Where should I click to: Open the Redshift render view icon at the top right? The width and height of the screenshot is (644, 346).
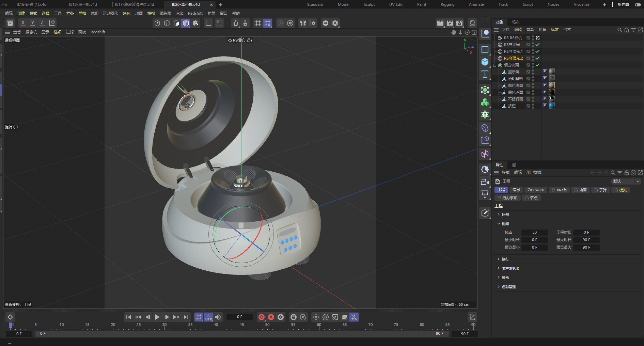point(472,23)
